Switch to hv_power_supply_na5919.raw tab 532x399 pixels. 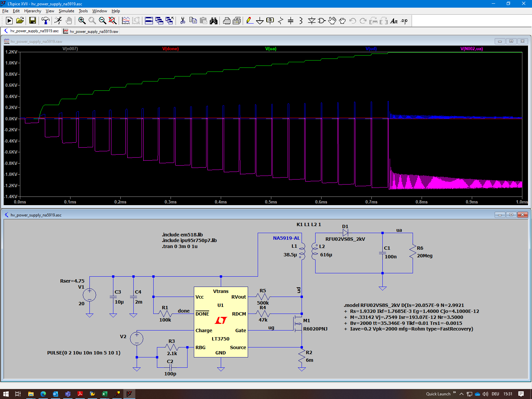point(91,31)
